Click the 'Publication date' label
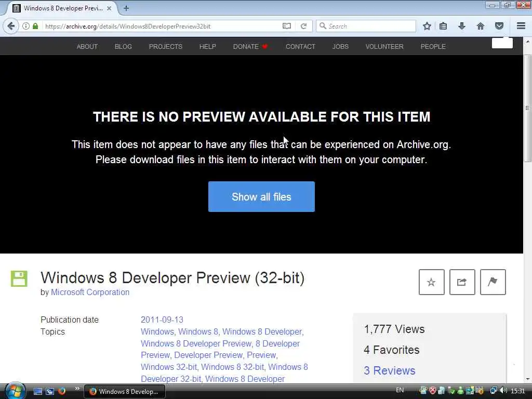The image size is (532, 399). click(70, 320)
